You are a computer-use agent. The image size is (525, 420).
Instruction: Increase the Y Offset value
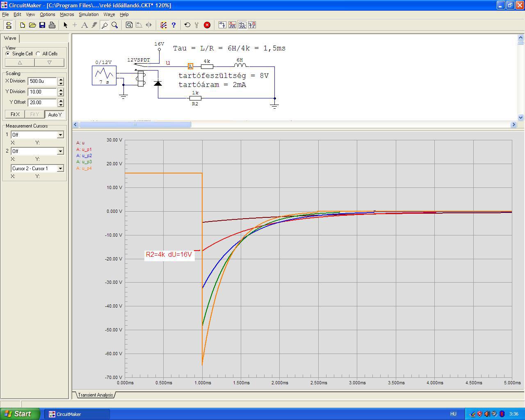(61, 100)
